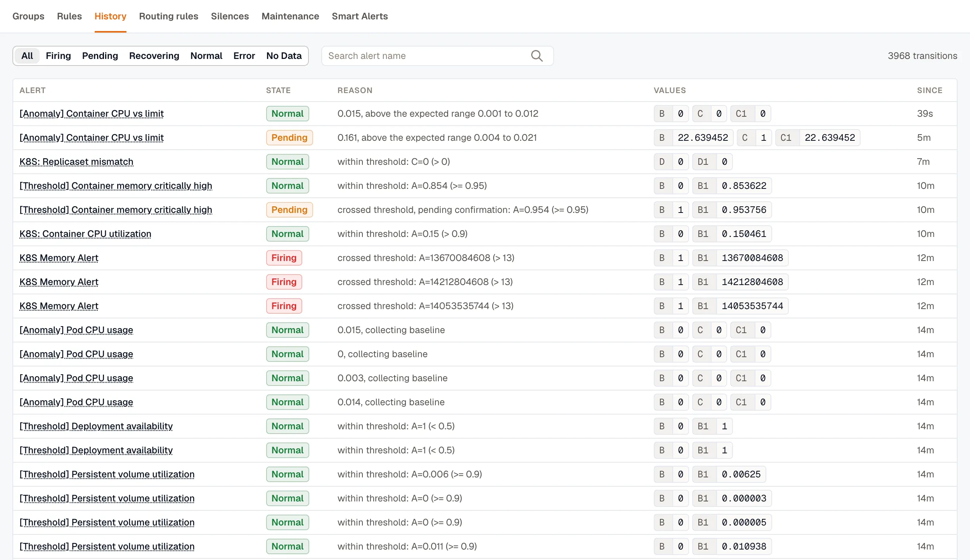970x560 pixels.
Task: Focus the Search alert name field
Action: pyautogui.click(x=437, y=56)
